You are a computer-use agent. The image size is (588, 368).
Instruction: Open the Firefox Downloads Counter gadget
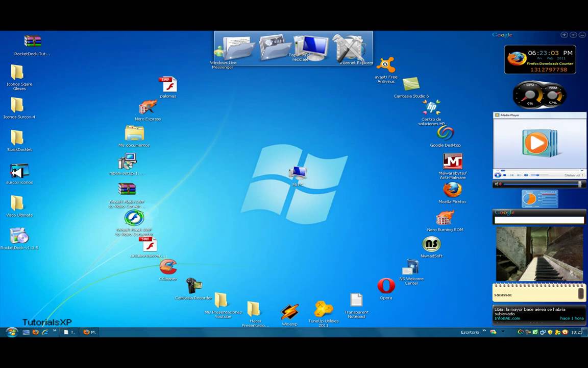tap(540, 60)
